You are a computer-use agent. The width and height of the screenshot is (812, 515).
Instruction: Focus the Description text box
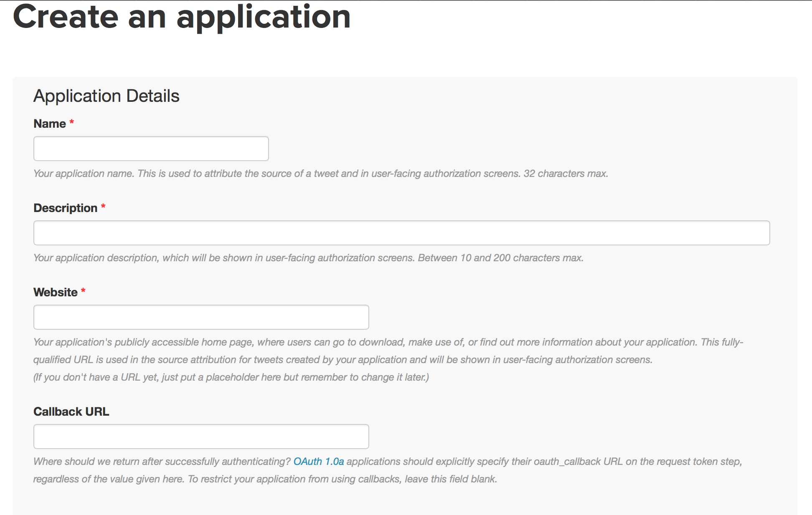pyautogui.click(x=401, y=233)
